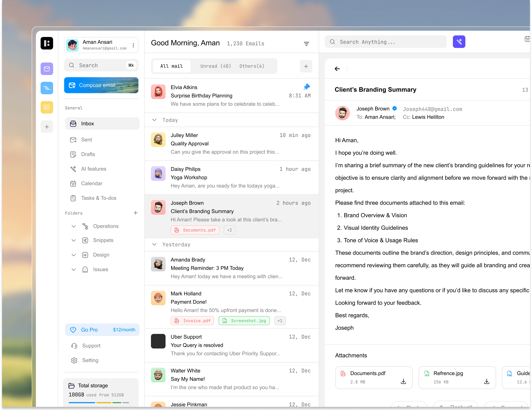Expand the Design folder chevron
Viewport: 532px width, 411px height.
pos(74,255)
